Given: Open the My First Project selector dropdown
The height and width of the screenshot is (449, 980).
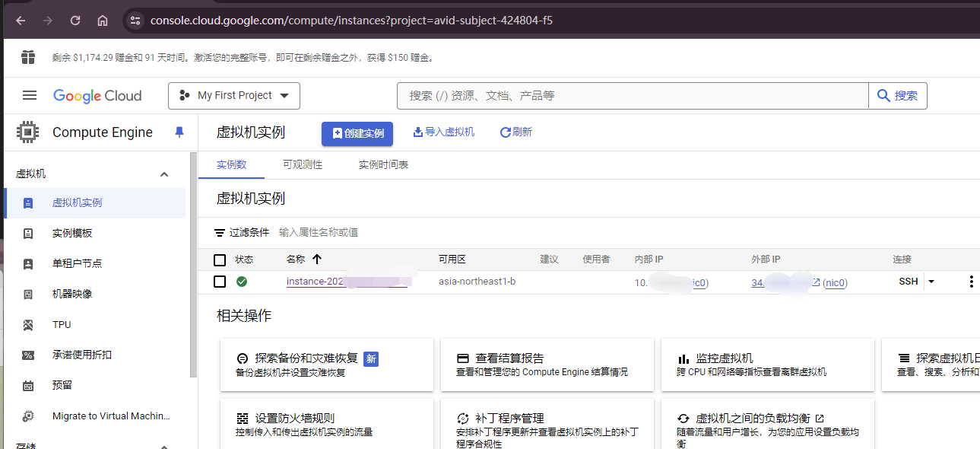Looking at the screenshot, I should click(234, 96).
